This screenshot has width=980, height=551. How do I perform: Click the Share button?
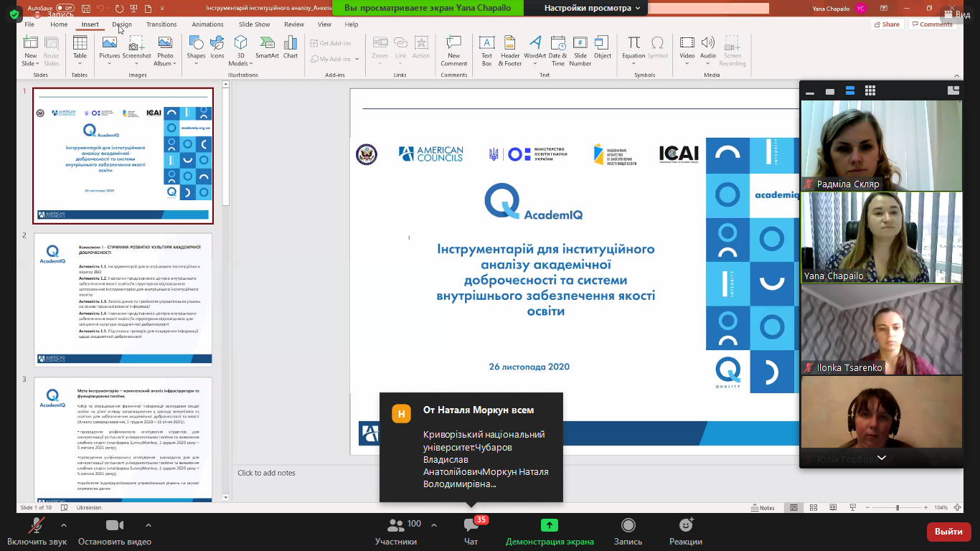click(x=887, y=24)
